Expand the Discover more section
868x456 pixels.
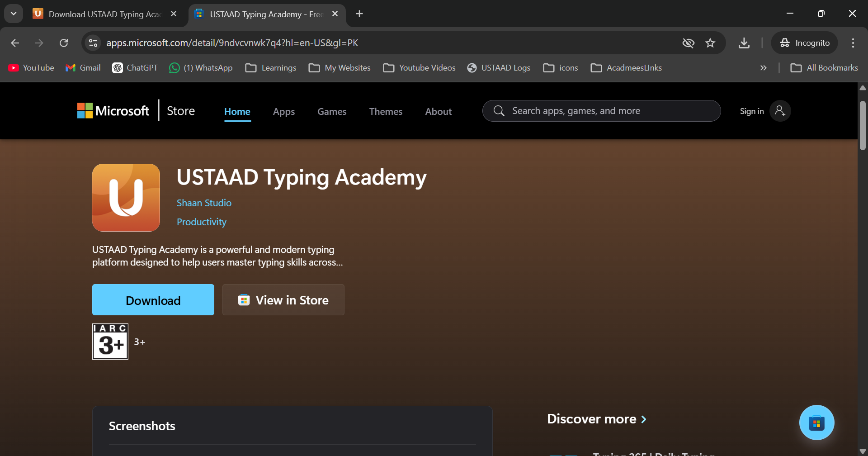click(597, 419)
